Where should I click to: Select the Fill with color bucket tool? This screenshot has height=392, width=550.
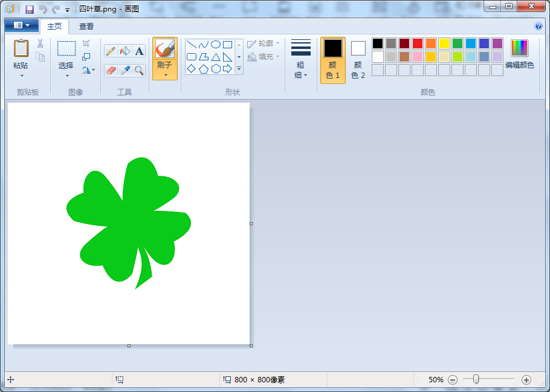(x=125, y=51)
